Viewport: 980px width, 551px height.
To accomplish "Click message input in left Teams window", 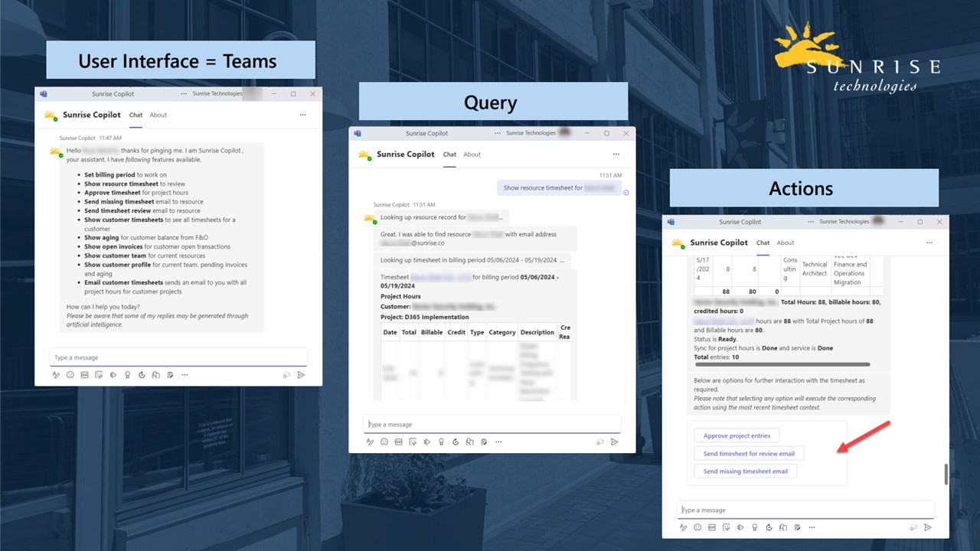I will (178, 357).
